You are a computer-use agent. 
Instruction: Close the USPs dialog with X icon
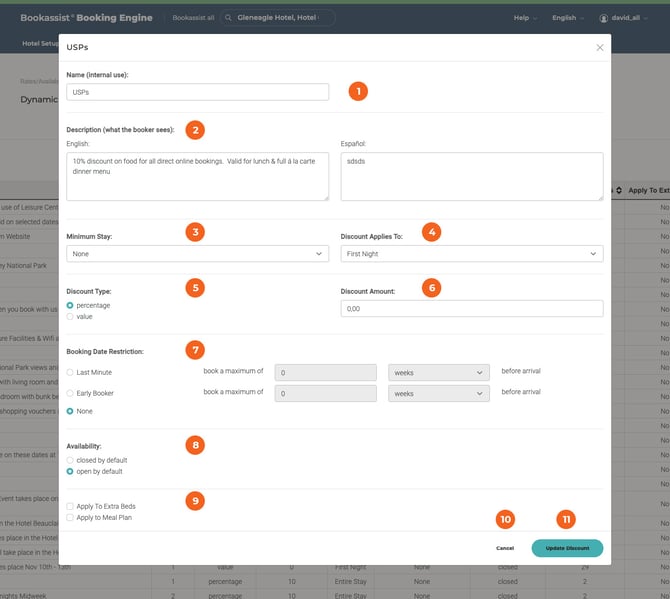[600, 47]
